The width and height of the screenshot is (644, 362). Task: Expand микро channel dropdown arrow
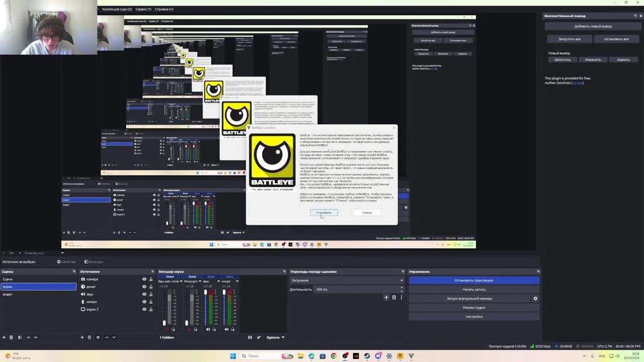pos(237,282)
